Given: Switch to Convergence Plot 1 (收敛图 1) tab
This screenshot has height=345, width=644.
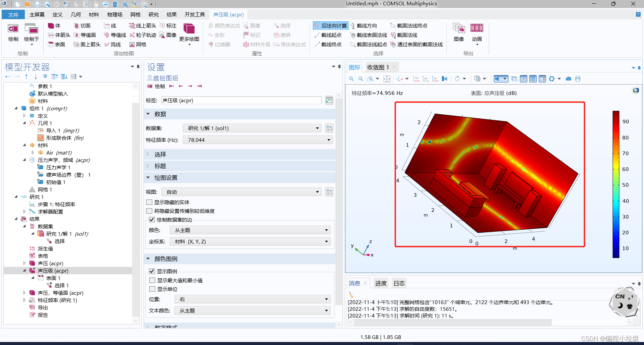Looking at the screenshot, I should pyautogui.click(x=378, y=67).
